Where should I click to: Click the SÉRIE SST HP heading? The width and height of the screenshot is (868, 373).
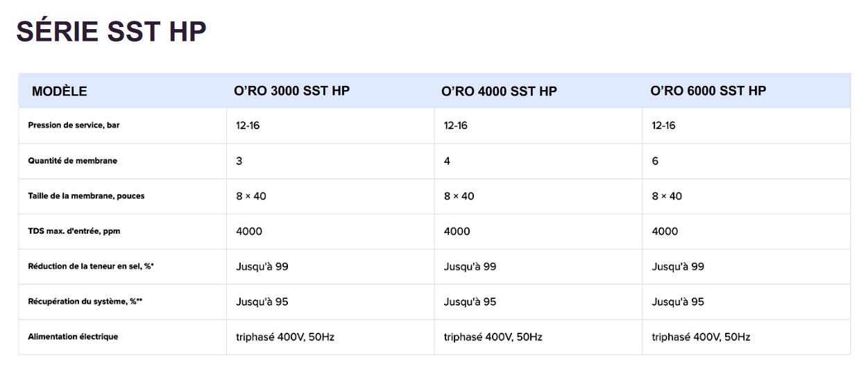[x=111, y=32]
